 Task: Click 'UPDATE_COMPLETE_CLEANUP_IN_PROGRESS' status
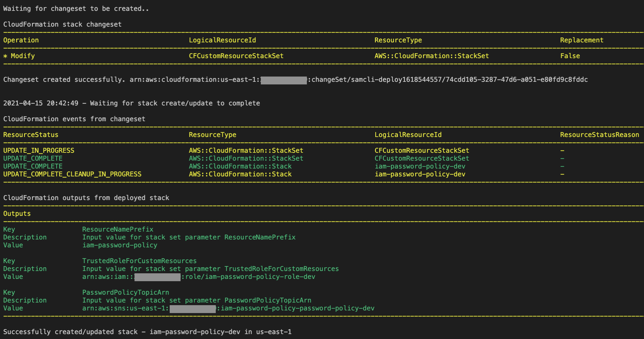[x=72, y=174]
